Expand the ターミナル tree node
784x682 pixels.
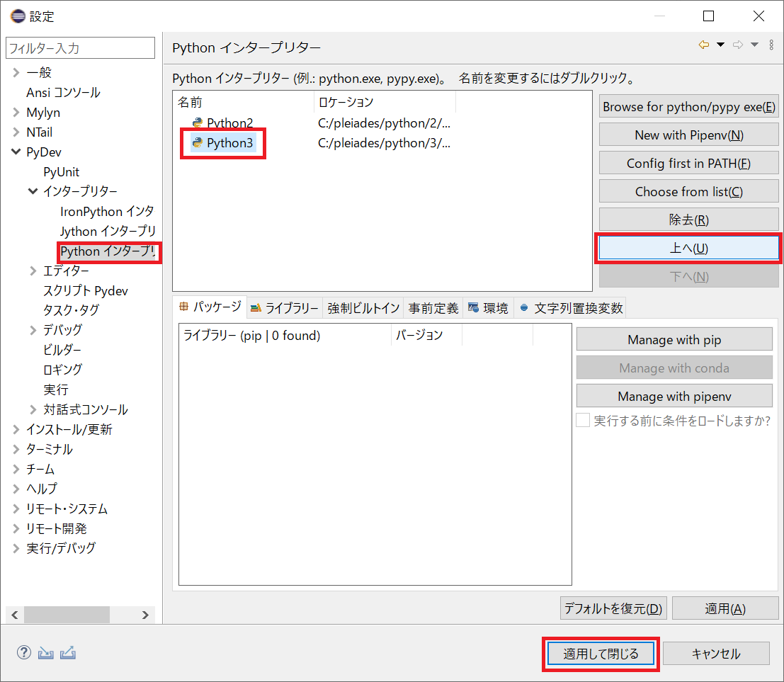pyautogui.click(x=16, y=449)
